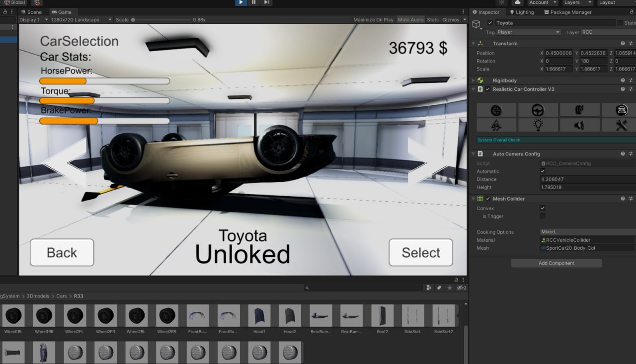Click the Cars breadcrumb folder
This screenshot has height=364, width=636.
(62, 296)
